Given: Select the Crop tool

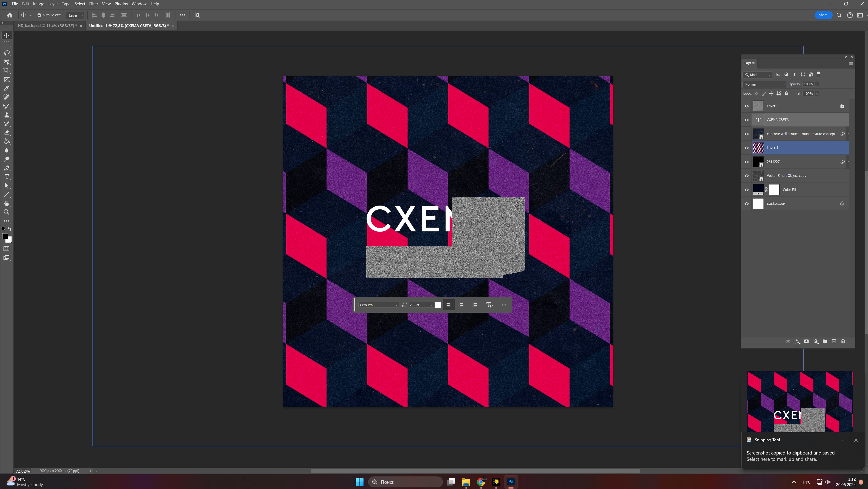Looking at the screenshot, I should pyautogui.click(x=6, y=71).
